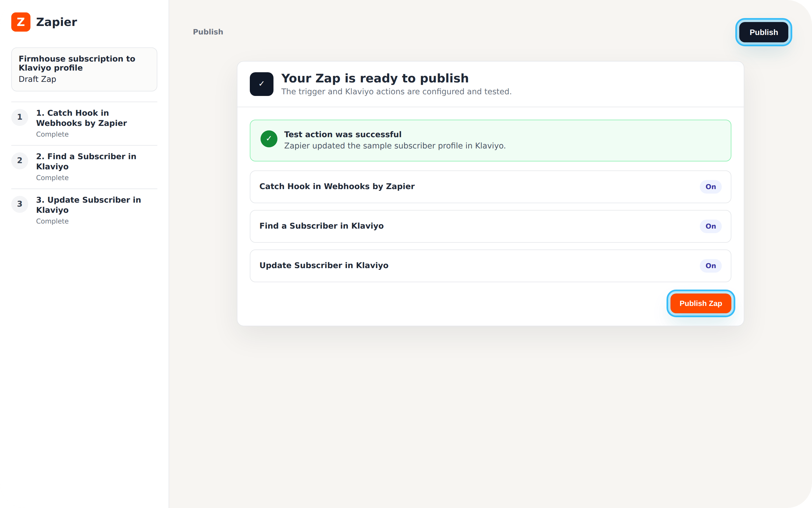Select step 1 Catch Hook in Webhooks

point(84,124)
